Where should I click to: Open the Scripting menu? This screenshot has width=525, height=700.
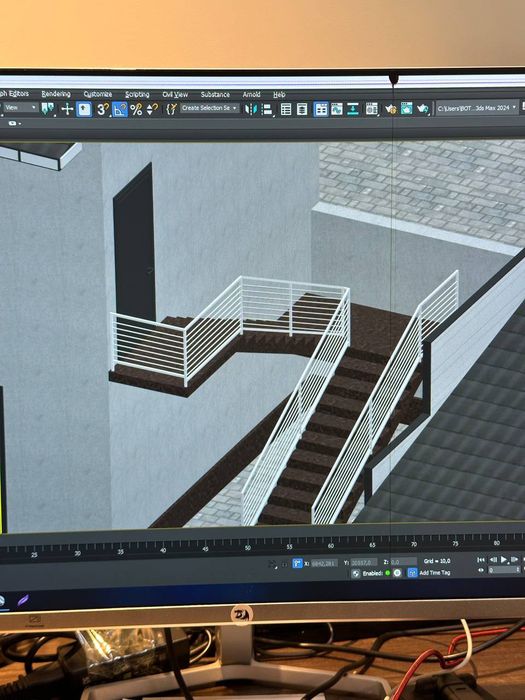(x=137, y=94)
